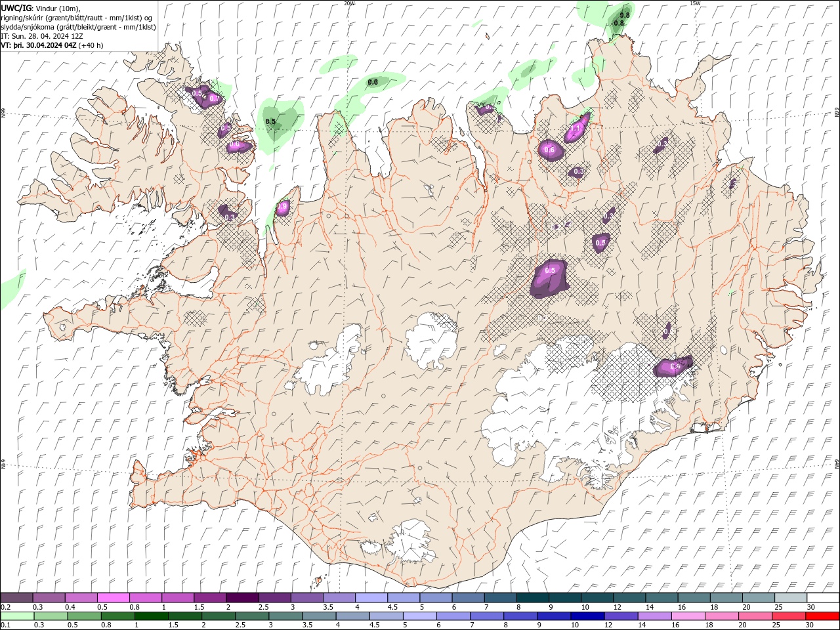Click the title line 'UWC/IG: Vindur (10m),'
840x630 pixels.
click(41, 8)
